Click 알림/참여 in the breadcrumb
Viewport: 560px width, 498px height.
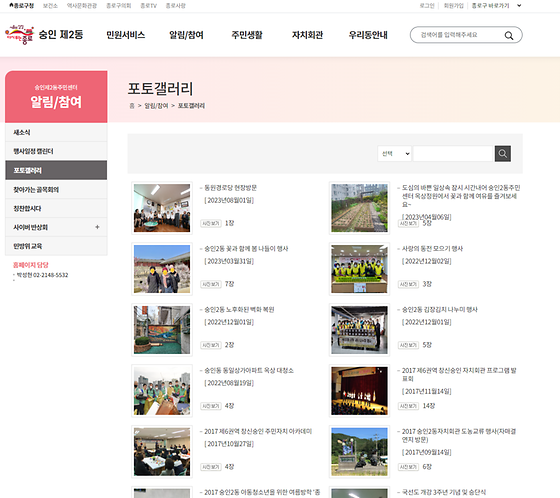tap(156, 106)
